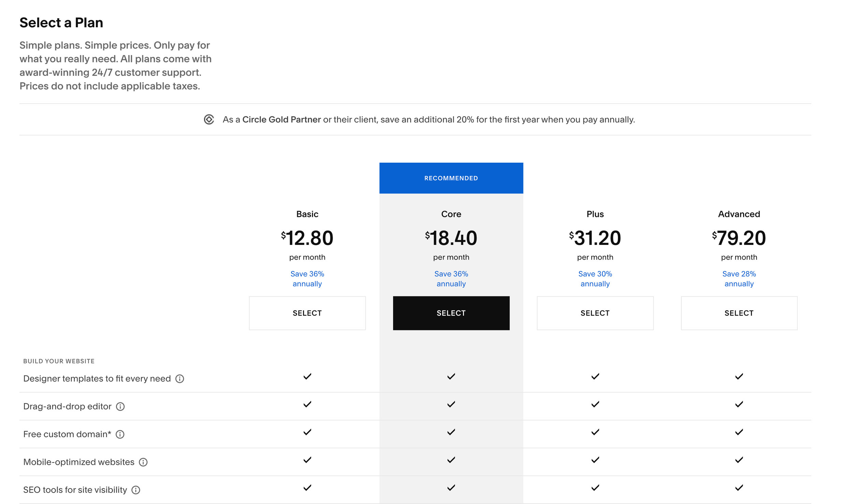Screen dimensions: 853x504
Task: Open info tooltip for Drag-and-drop editor
Action: coord(120,406)
